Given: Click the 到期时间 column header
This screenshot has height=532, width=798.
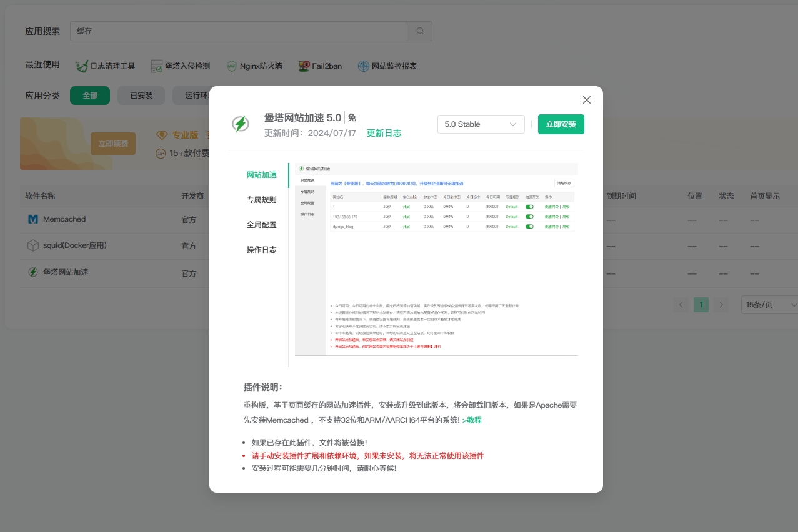Looking at the screenshot, I should point(621,196).
